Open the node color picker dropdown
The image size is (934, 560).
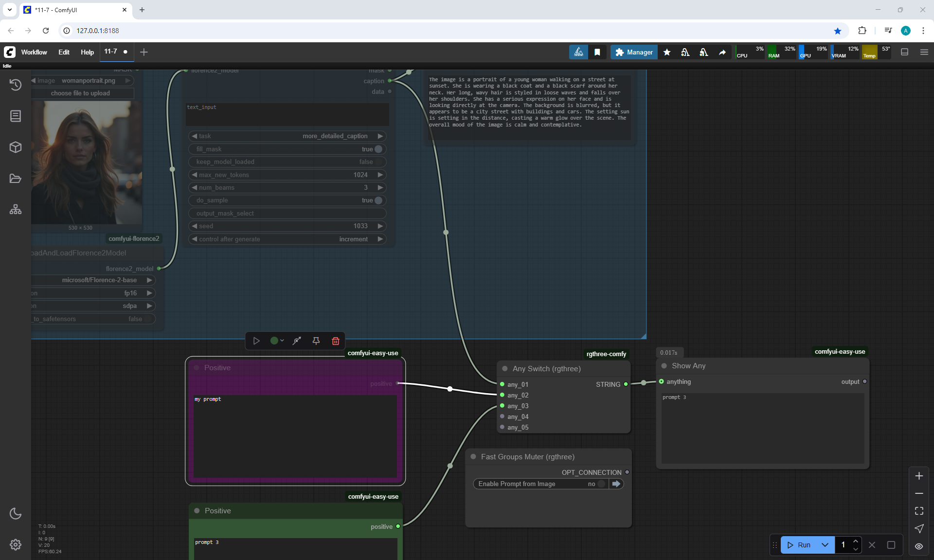277,341
